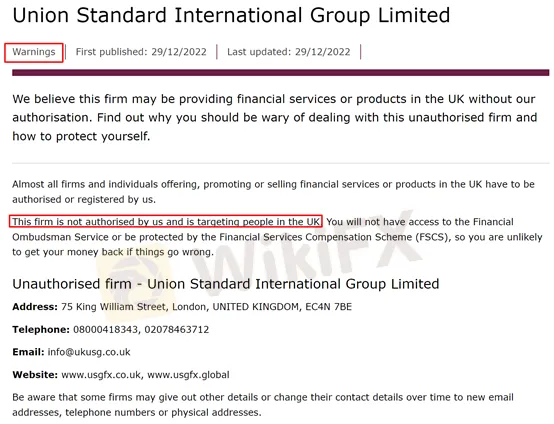The image size is (554, 424).
Task: Select the highlighted sentence about not authorised firm
Action: (166, 222)
